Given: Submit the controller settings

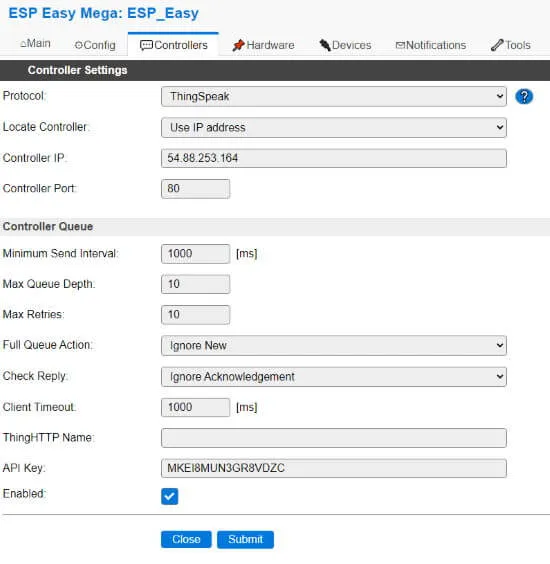Looking at the screenshot, I should point(245,539).
